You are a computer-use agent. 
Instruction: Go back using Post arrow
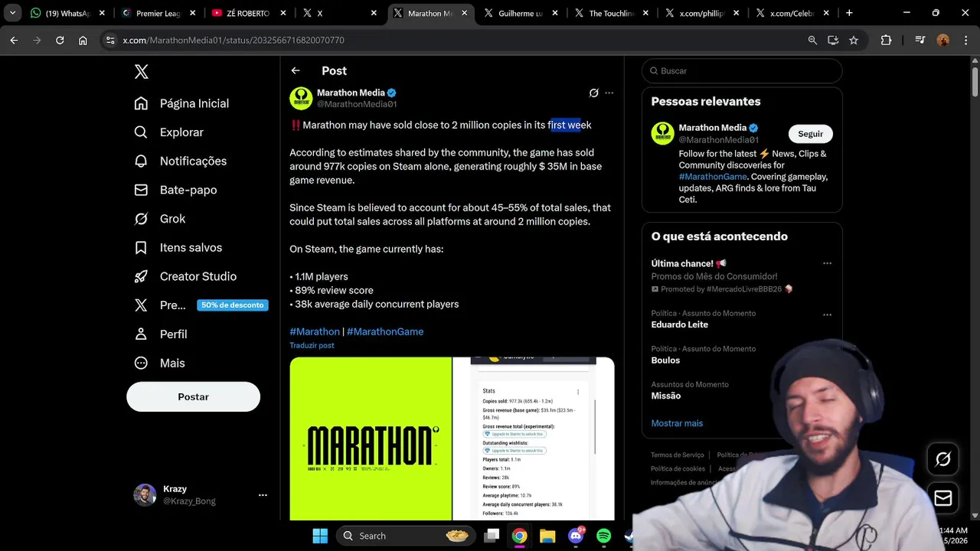(296, 70)
